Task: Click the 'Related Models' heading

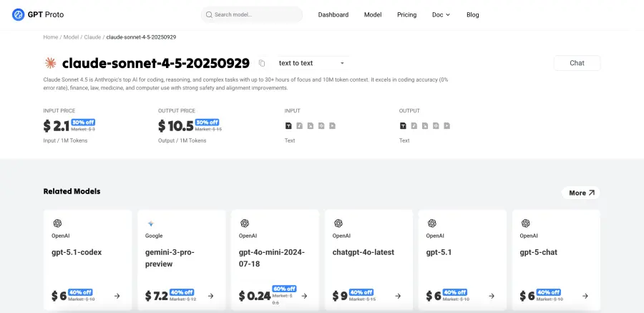Action: coord(72,191)
